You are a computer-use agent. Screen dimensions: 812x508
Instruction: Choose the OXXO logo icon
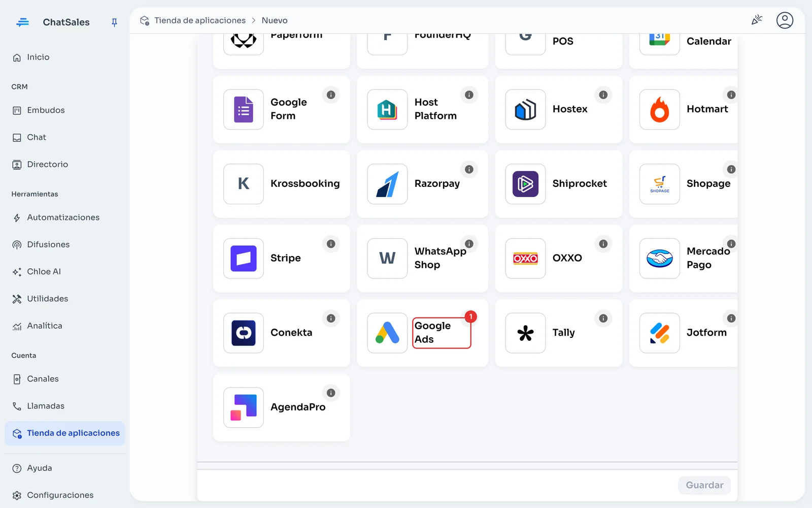pos(525,259)
